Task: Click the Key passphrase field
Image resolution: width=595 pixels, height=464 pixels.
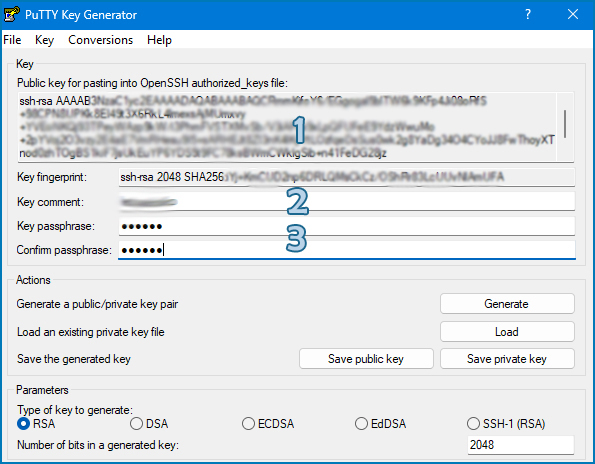Action: coord(347,226)
